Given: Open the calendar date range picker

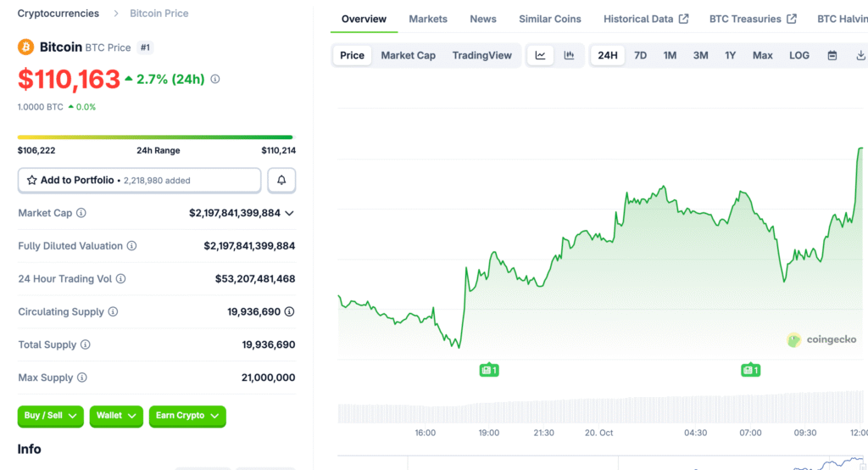Looking at the screenshot, I should tap(832, 55).
